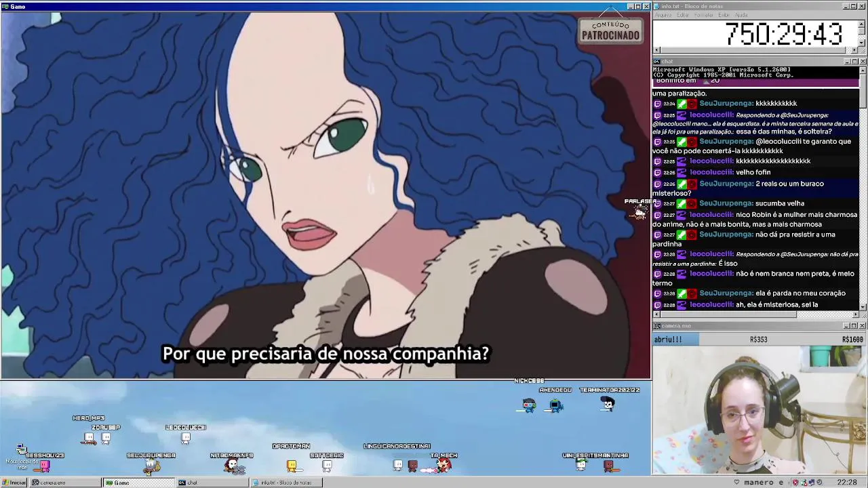The width and height of the screenshot is (868, 488).
Task: Click the SOTTCERIC white character
Action: point(327,466)
